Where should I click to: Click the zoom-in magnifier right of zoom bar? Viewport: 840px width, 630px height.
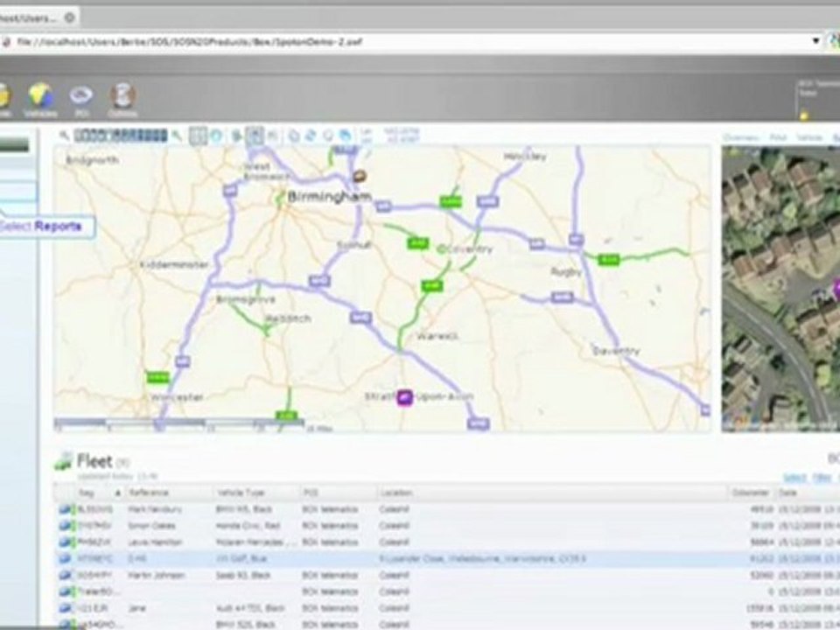pos(176,136)
